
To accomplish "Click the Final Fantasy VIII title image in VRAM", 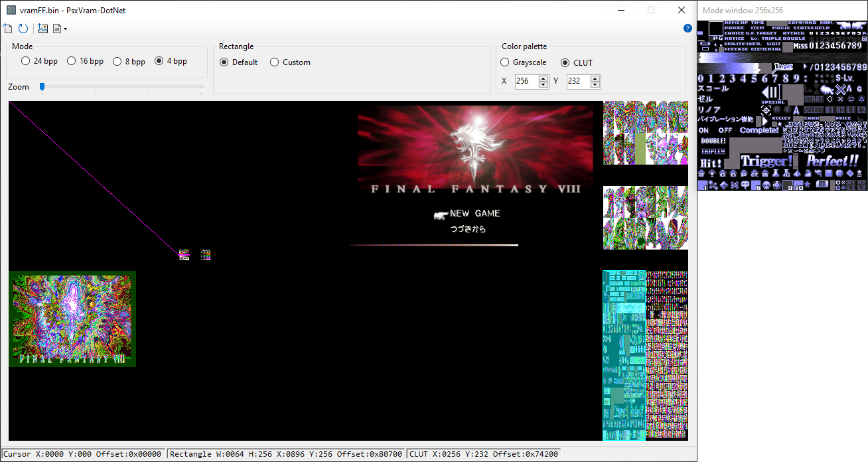I will pyautogui.click(x=475, y=150).
